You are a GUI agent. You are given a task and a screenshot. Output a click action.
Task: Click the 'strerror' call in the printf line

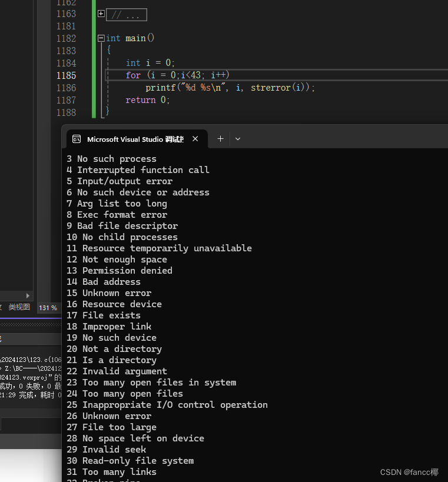pos(271,88)
